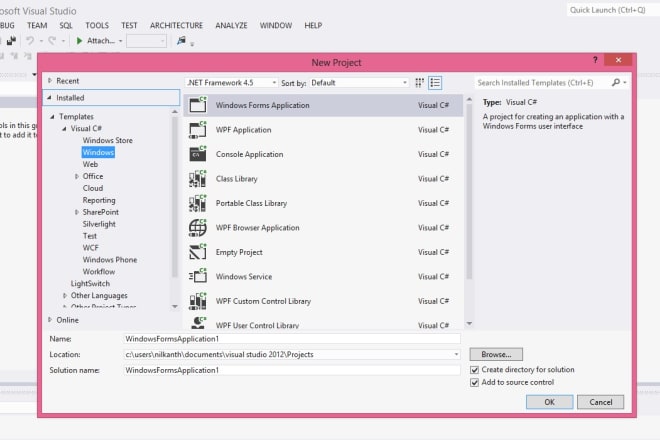This screenshot has width=660, height=440.
Task: Click the template list vertical scrollbar
Action: click(469, 192)
